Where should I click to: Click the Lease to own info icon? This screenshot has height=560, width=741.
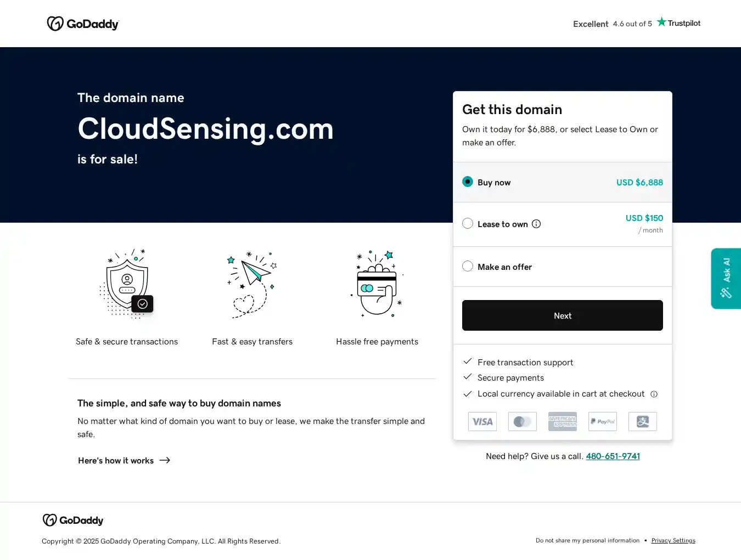[536, 224]
